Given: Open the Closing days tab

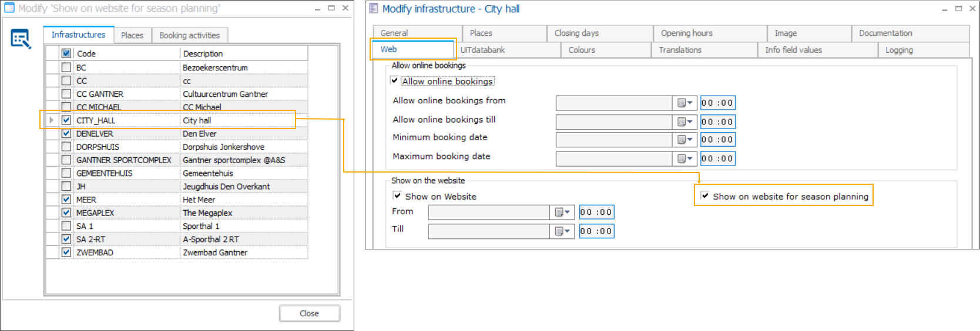Looking at the screenshot, I should point(599,33).
